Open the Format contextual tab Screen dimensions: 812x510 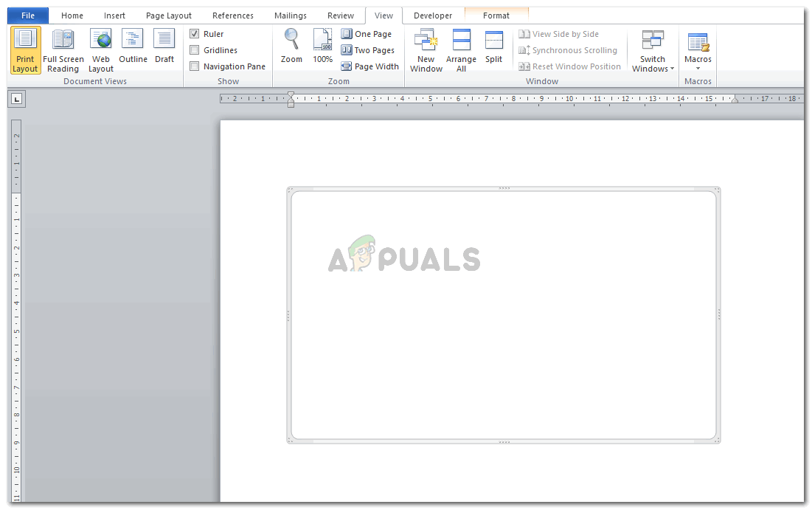click(x=496, y=15)
